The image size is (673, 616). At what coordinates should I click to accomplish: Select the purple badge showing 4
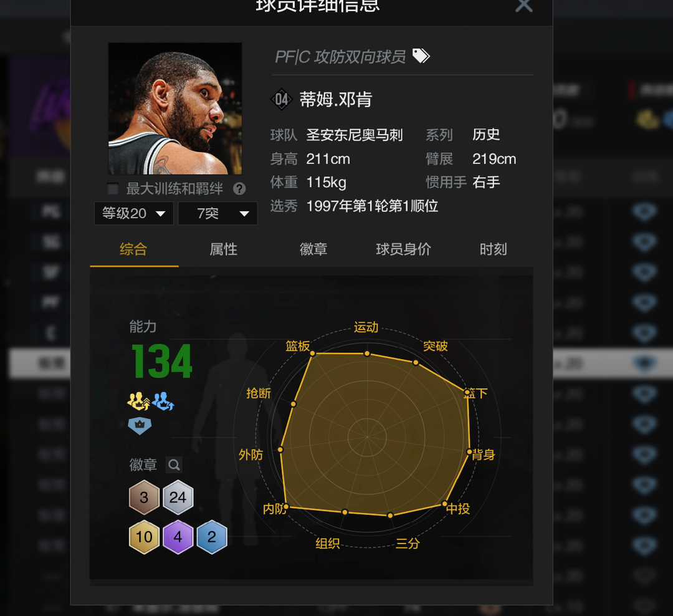[x=178, y=537]
